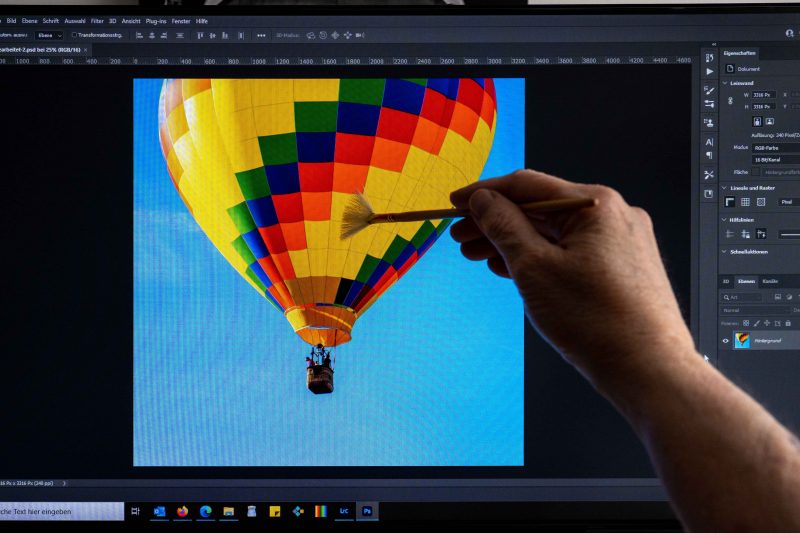Click the paragraph panel icon in the side strip
The image size is (800, 533).
709,156
